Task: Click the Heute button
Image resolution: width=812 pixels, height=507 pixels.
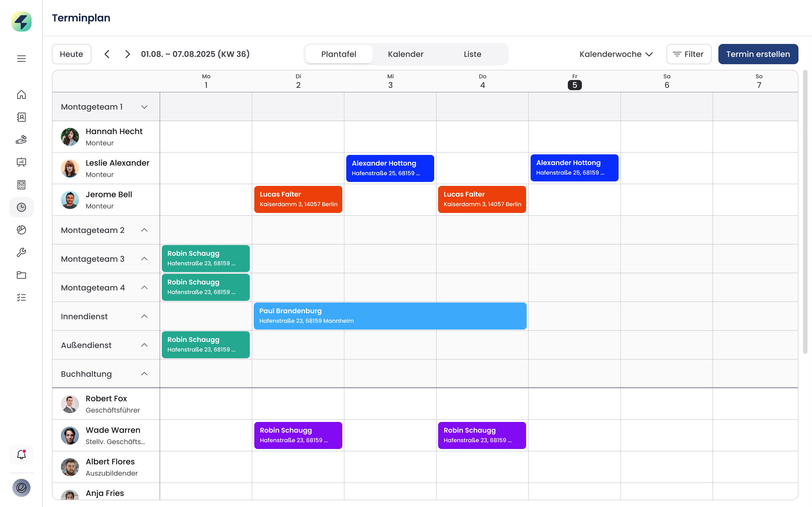Action: point(71,54)
